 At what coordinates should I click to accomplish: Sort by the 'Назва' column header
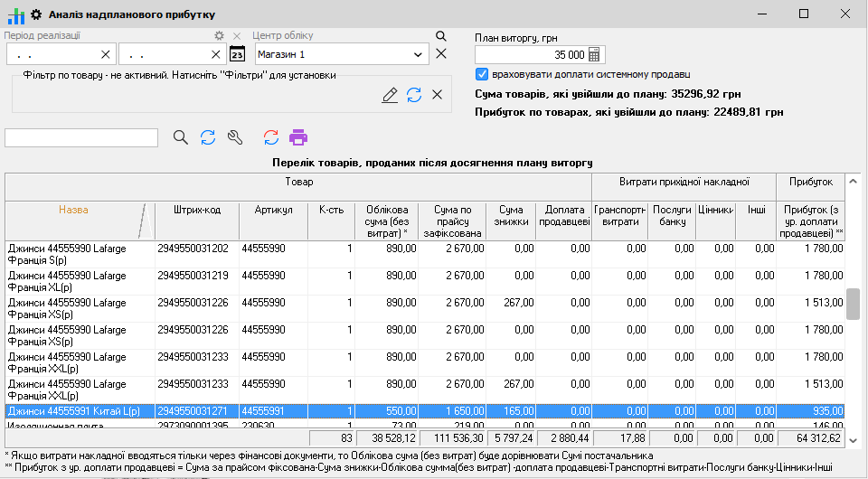point(73,210)
